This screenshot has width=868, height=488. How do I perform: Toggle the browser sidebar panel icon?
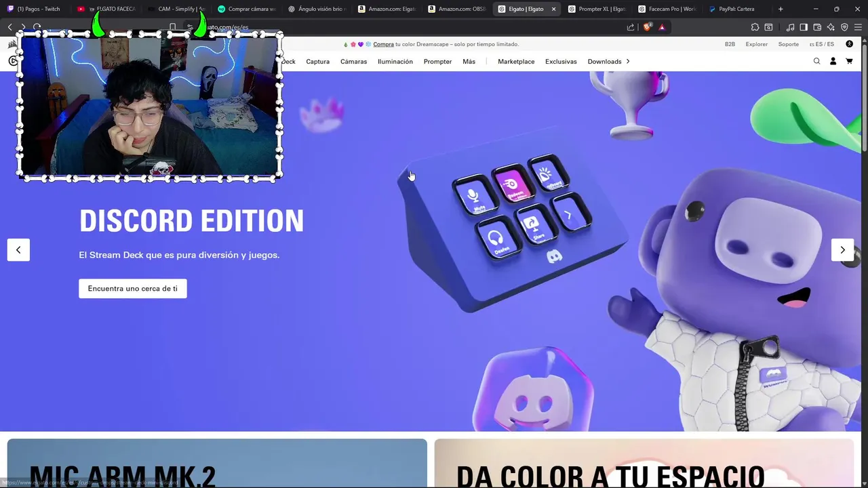[804, 27]
